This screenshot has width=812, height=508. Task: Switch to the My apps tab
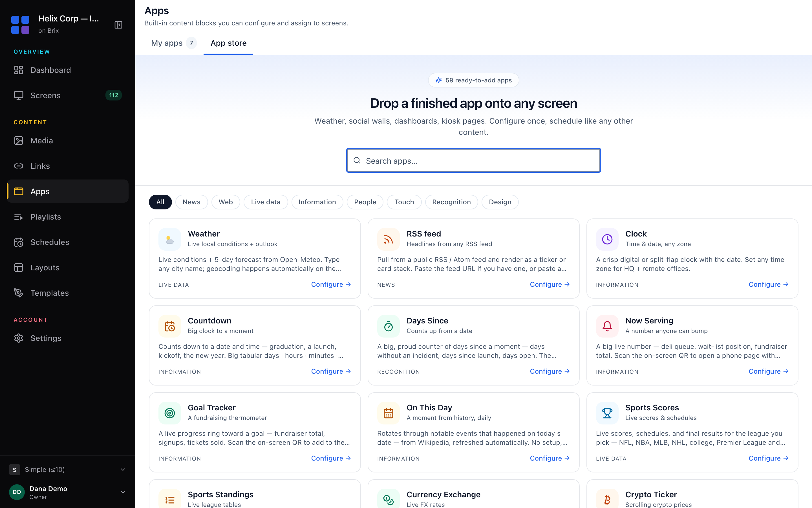tap(173, 43)
